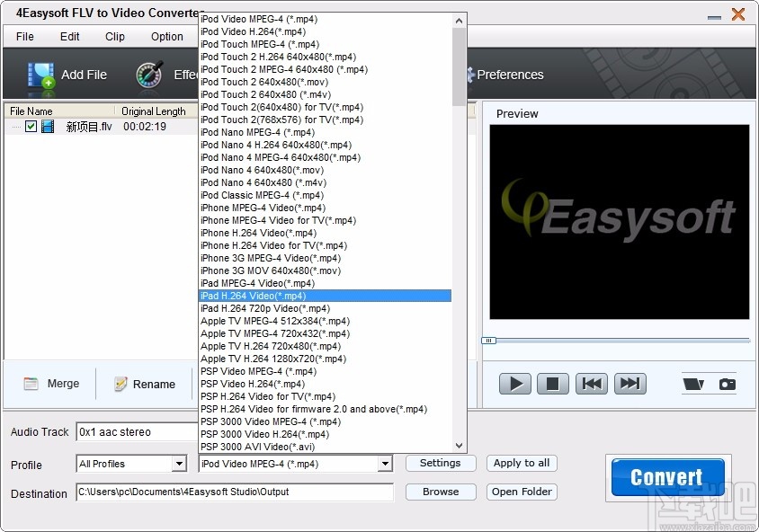Uncheck the 新项目.flv file entry
Viewport: 759px width, 532px height.
coord(31,126)
